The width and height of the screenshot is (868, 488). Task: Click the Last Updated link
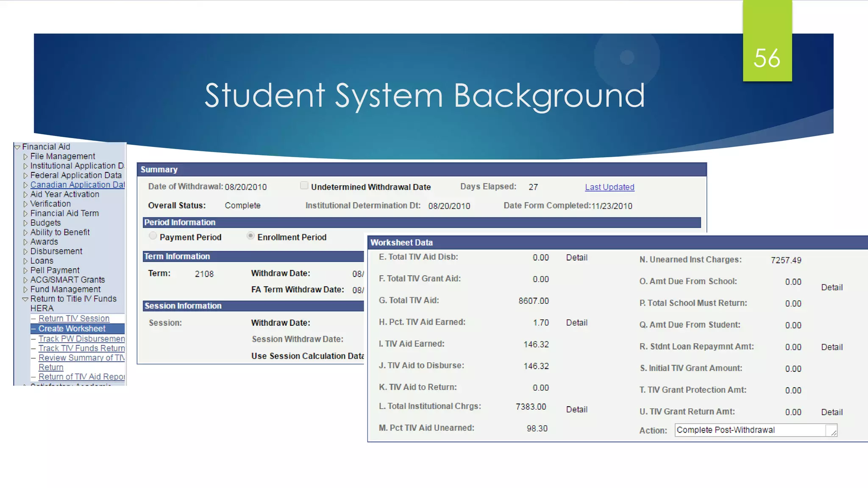609,187
